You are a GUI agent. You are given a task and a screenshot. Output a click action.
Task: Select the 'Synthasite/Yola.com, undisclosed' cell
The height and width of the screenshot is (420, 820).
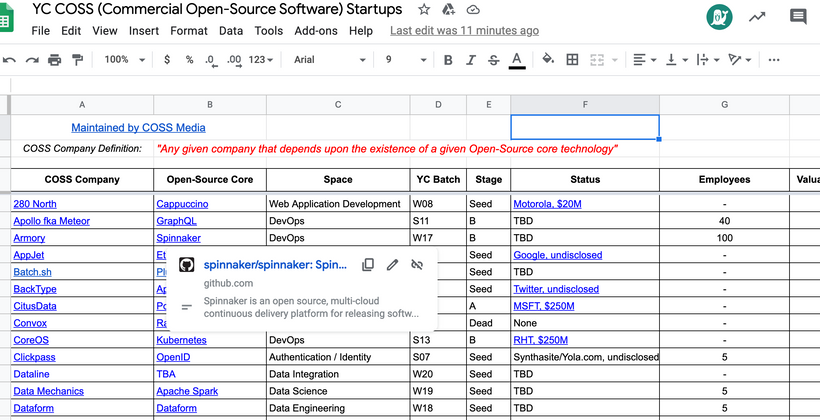(x=585, y=357)
